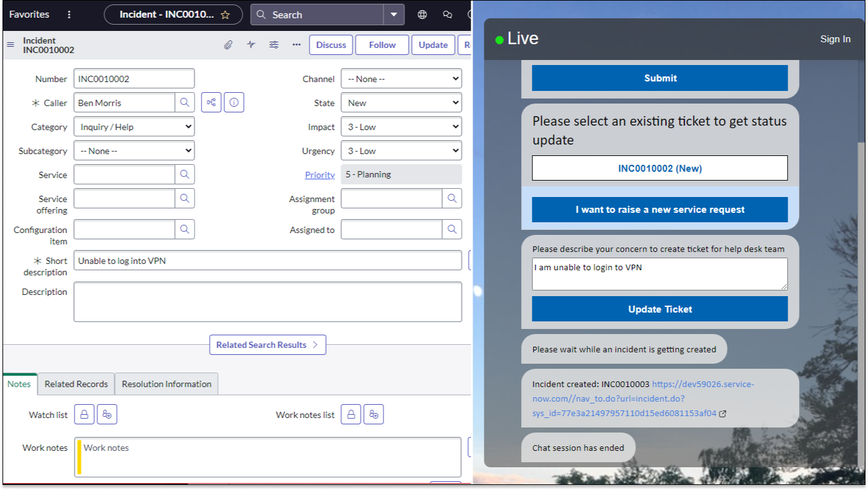Viewport: 868px width, 490px height.
Task: Show caller relationships icon beside Caller field
Action: click(x=211, y=102)
